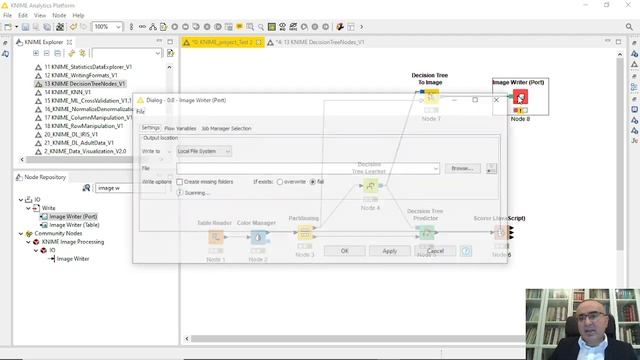The width and height of the screenshot is (640, 360).
Task: Click the Decision Tree To Image node icon
Action: pos(431,97)
